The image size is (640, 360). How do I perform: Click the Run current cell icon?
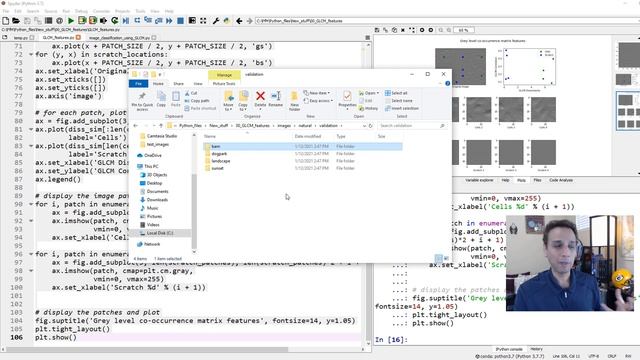coord(82,20)
